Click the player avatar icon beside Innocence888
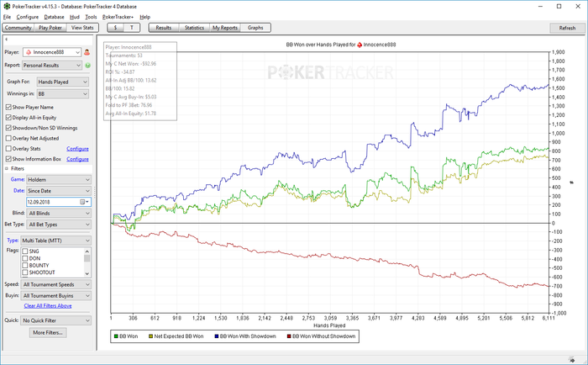Viewport: 588px width, 365px height. coord(87,52)
